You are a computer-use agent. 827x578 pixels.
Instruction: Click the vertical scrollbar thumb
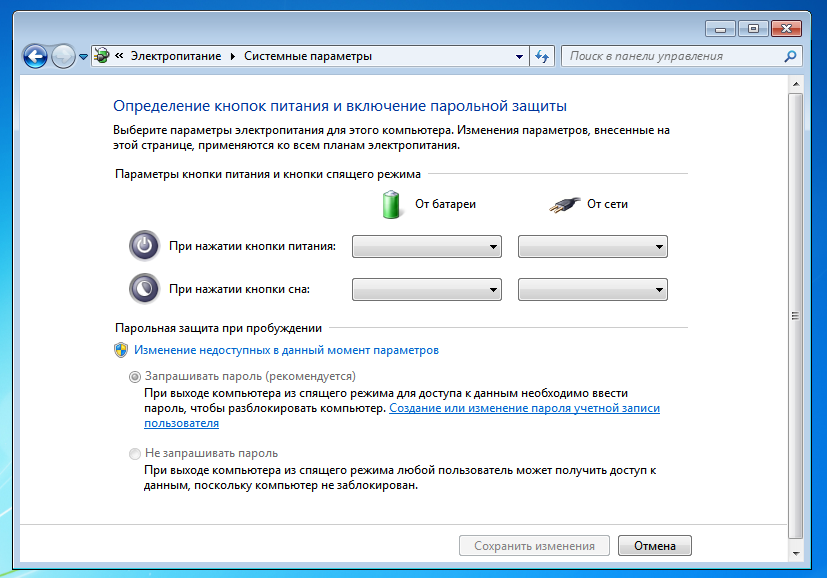tap(796, 315)
